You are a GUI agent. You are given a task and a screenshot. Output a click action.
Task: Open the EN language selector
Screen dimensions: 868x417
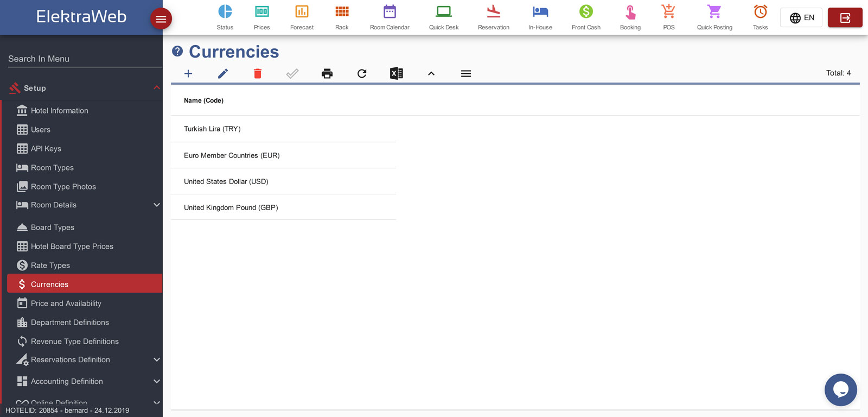click(801, 18)
